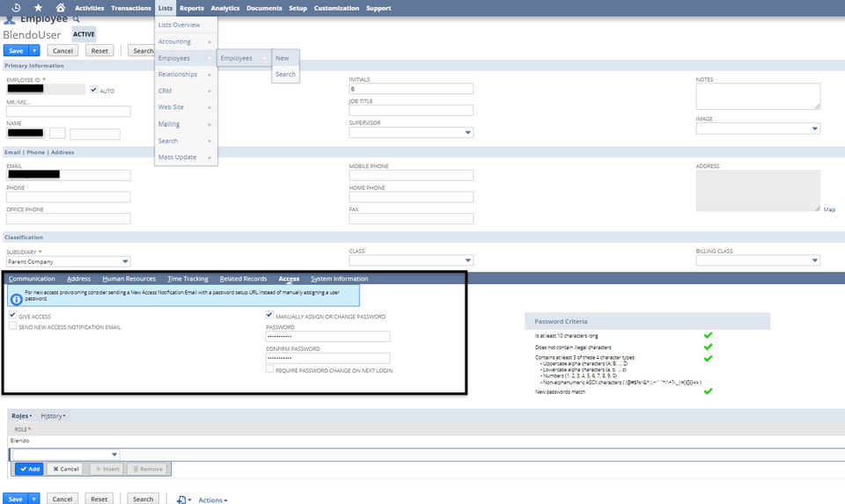Viewport: 845px width, 504px height.
Task: Click the top Save button's dropdown arrow
Action: pos(34,51)
